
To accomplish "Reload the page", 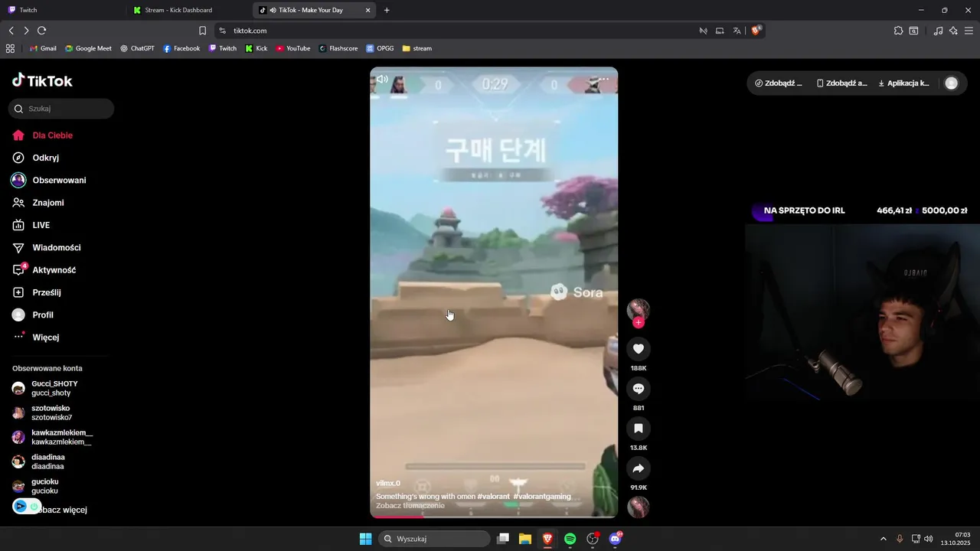I will click(42, 31).
